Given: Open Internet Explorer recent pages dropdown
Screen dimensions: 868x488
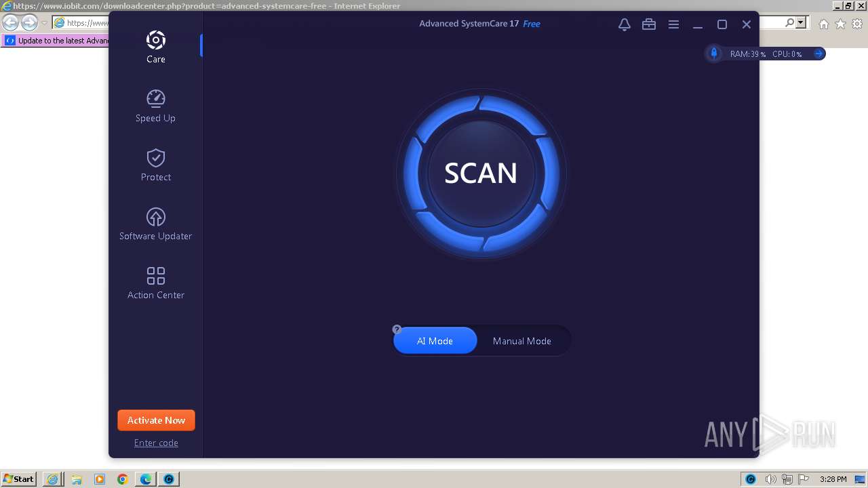Looking at the screenshot, I should 44,23.
